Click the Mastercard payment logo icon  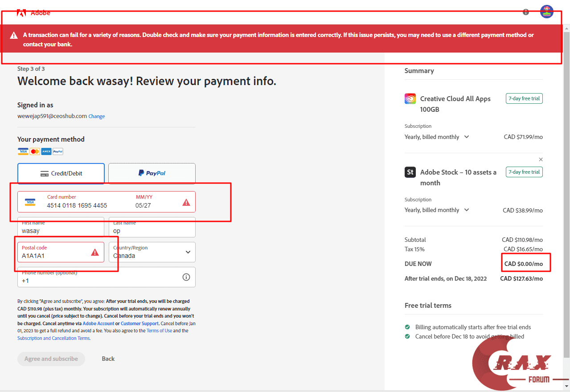point(35,151)
